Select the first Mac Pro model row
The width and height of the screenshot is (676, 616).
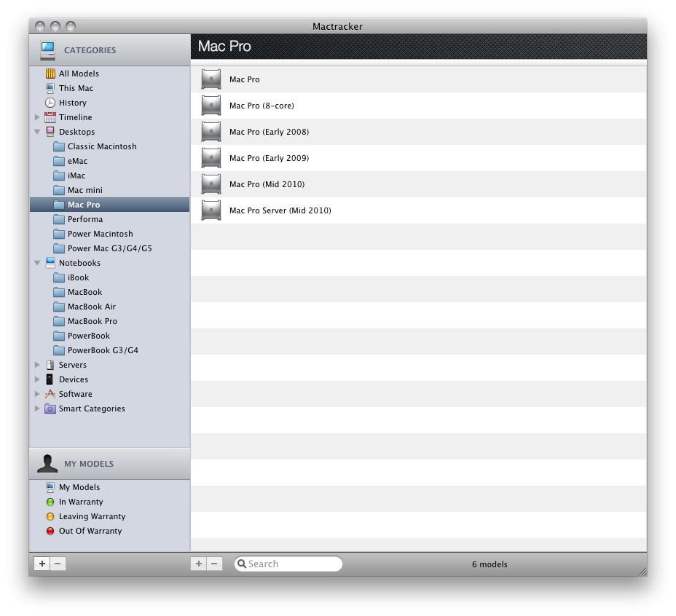point(419,79)
